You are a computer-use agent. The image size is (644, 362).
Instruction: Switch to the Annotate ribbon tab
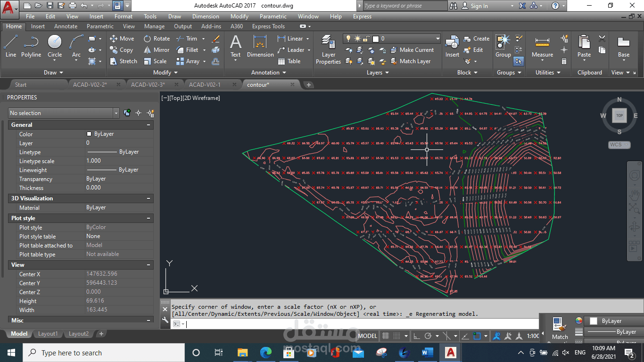pyautogui.click(x=66, y=26)
